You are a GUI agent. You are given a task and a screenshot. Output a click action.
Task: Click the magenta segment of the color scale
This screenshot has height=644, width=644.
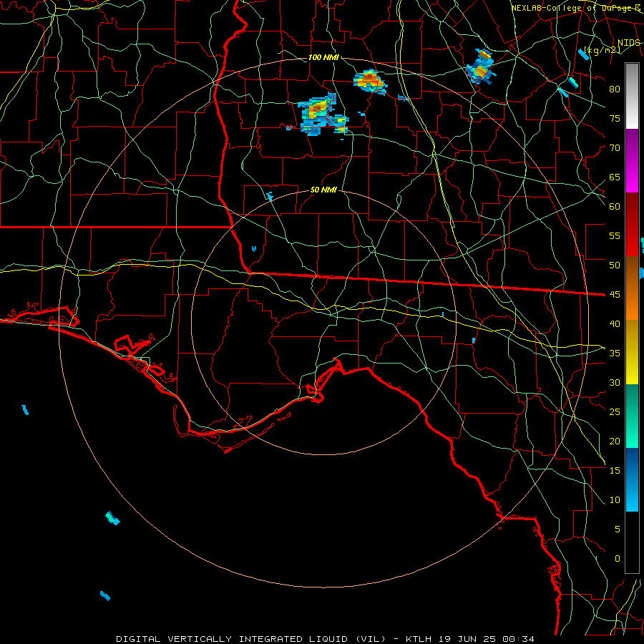pos(632,161)
